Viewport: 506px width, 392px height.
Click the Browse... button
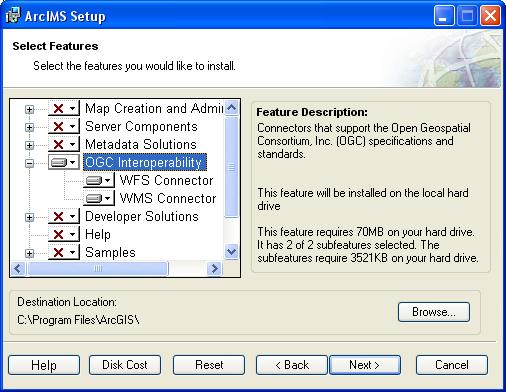(434, 312)
